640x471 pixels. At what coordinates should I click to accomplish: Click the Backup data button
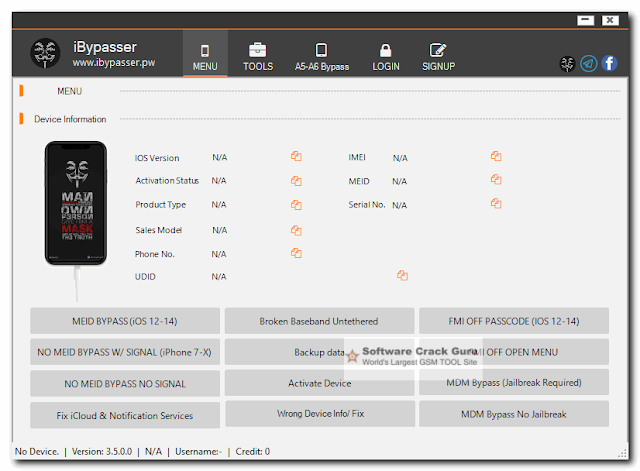click(319, 352)
